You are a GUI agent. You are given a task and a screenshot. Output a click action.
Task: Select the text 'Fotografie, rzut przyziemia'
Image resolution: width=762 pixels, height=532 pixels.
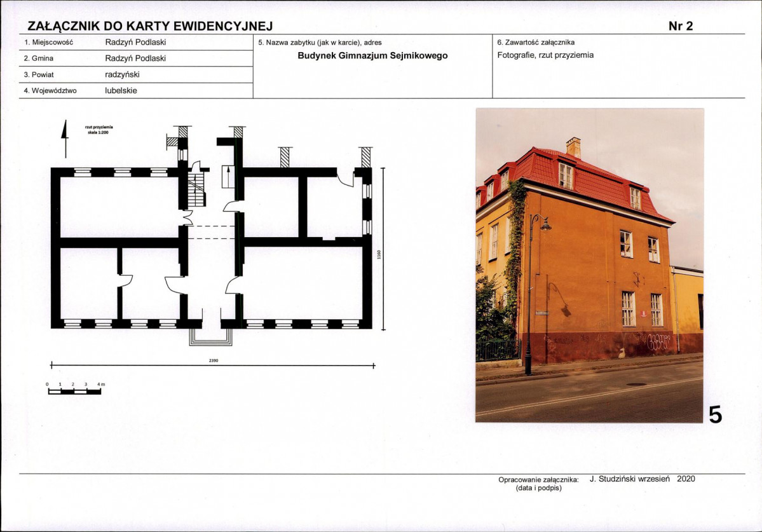click(x=545, y=55)
